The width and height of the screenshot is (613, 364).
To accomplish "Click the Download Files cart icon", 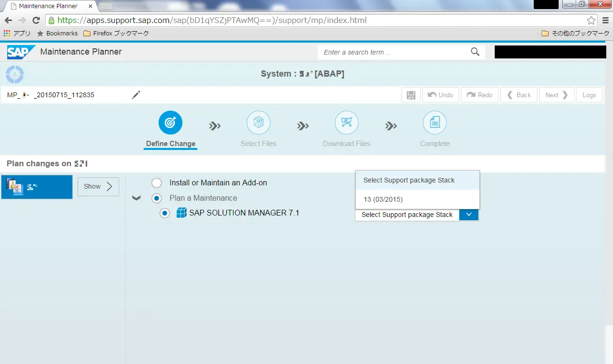I will pos(346,123).
